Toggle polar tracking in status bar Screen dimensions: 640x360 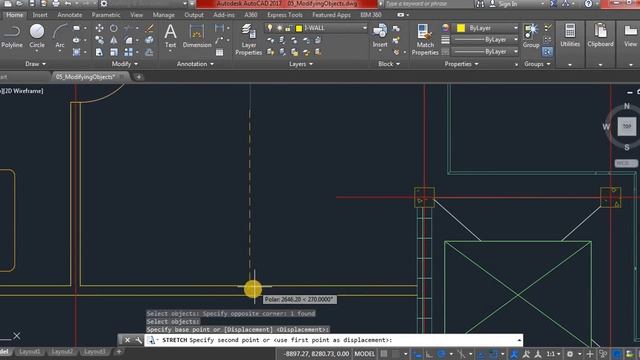[441, 354]
